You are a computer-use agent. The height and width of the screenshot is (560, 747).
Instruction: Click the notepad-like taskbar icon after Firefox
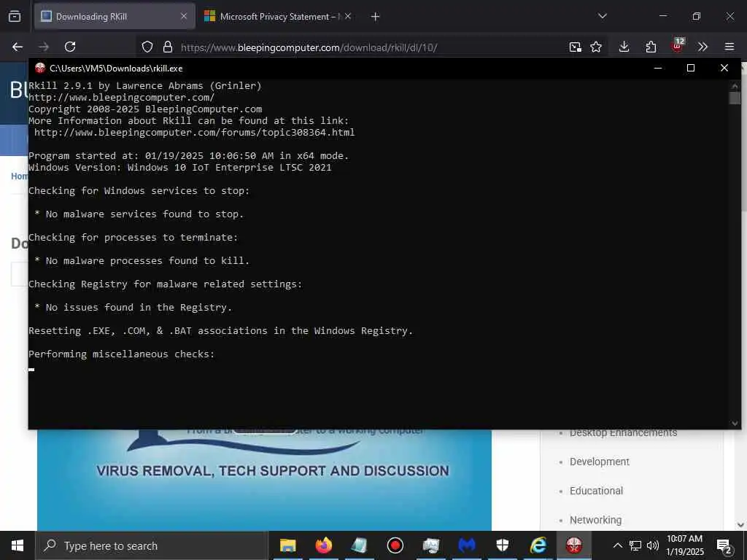pos(360,545)
